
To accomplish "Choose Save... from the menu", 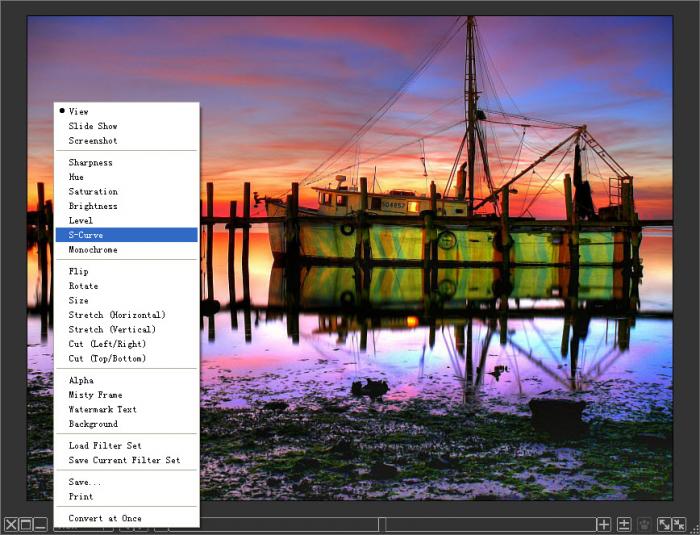I will click(x=126, y=482).
